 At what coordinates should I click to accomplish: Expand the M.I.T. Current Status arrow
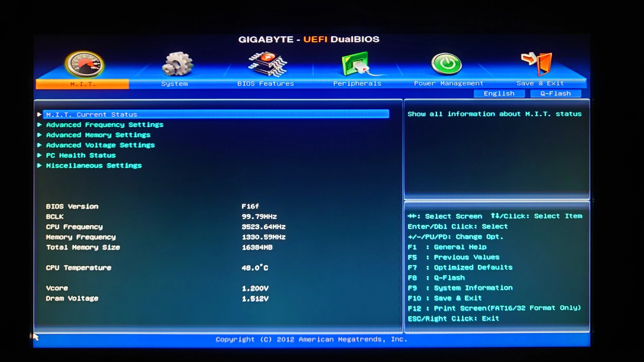click(39, 114)
